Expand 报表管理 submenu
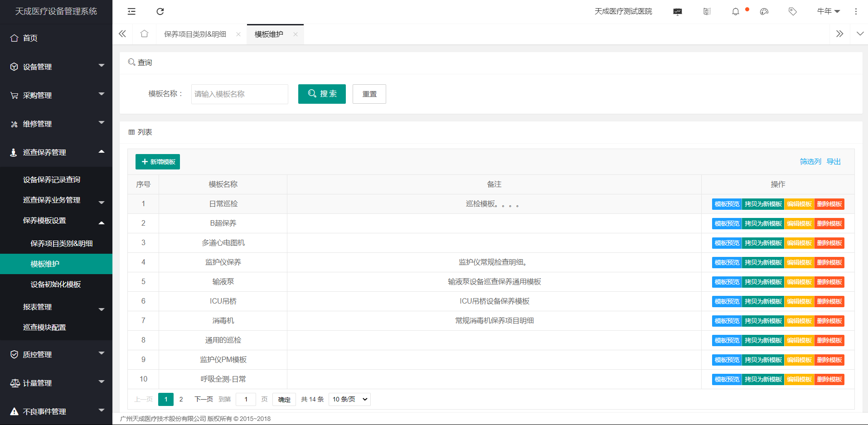Screen dimensions: 868x425 (56, 307)
